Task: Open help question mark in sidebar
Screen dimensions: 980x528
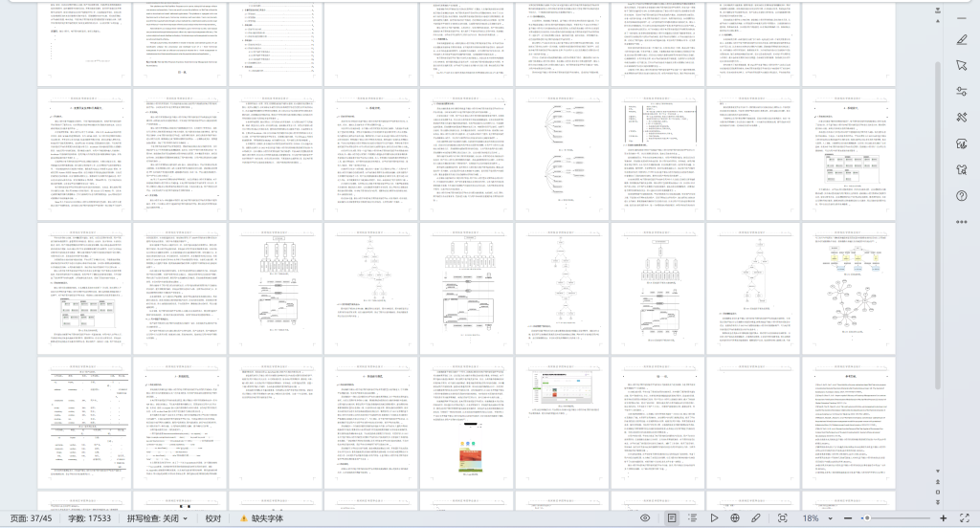Action: [x=961, y=195]
